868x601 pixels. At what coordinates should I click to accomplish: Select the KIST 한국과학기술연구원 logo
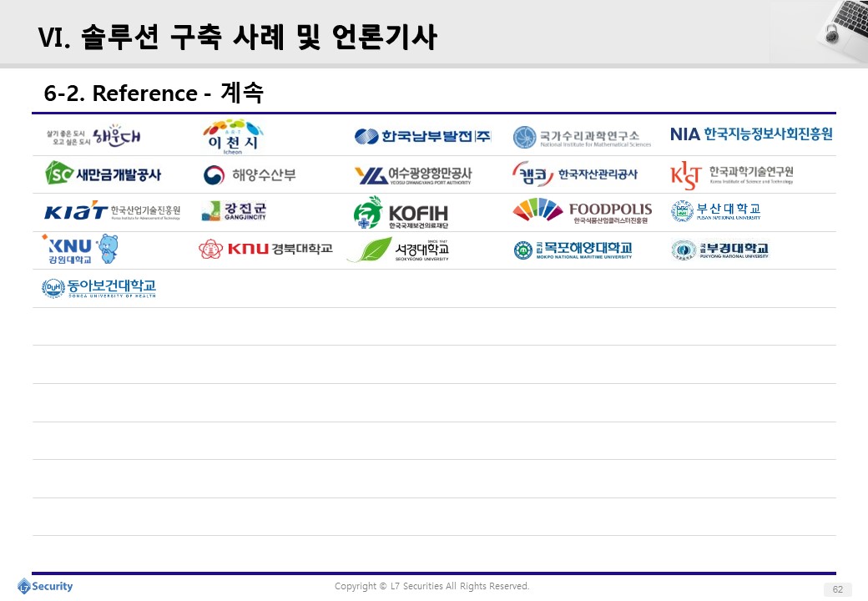click(x=732, y=175)
